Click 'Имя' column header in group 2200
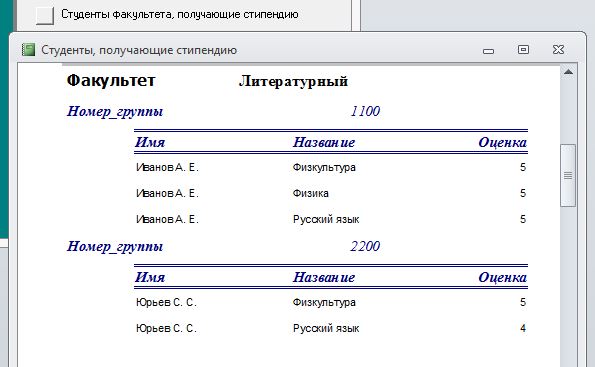The height and width of the screenshot is (367, 595). click(x=150, y=277)
